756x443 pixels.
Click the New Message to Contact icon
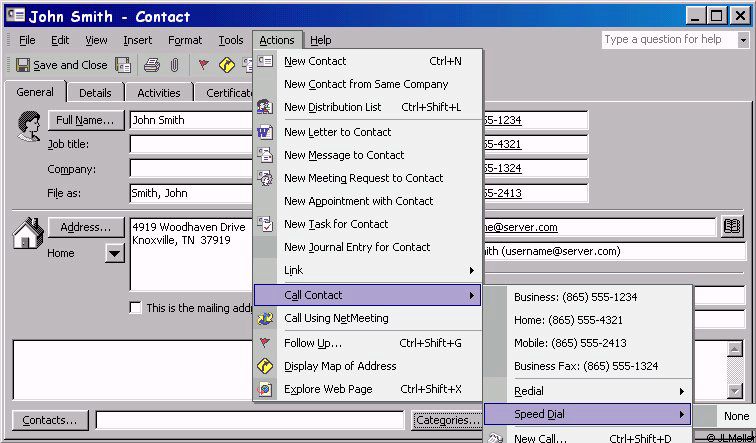pos(265,155)
